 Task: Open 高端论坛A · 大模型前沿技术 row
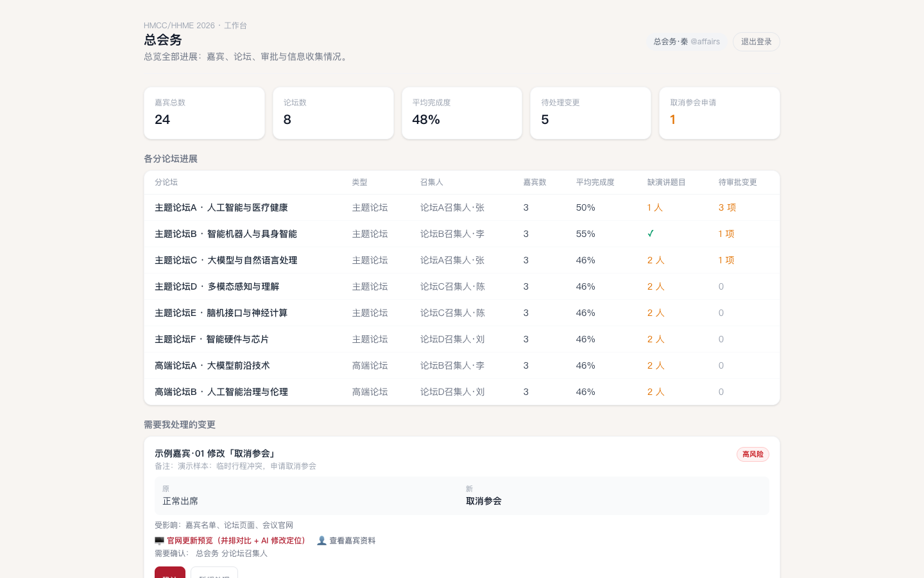coord(462,365)
